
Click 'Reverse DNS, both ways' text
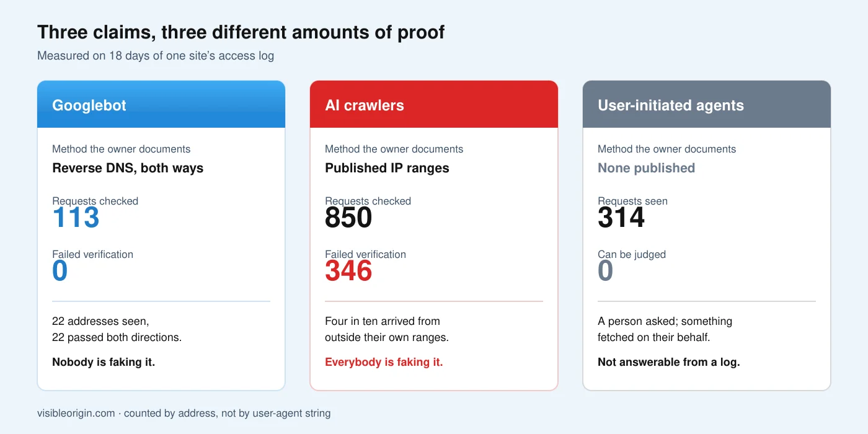(128, 168)
